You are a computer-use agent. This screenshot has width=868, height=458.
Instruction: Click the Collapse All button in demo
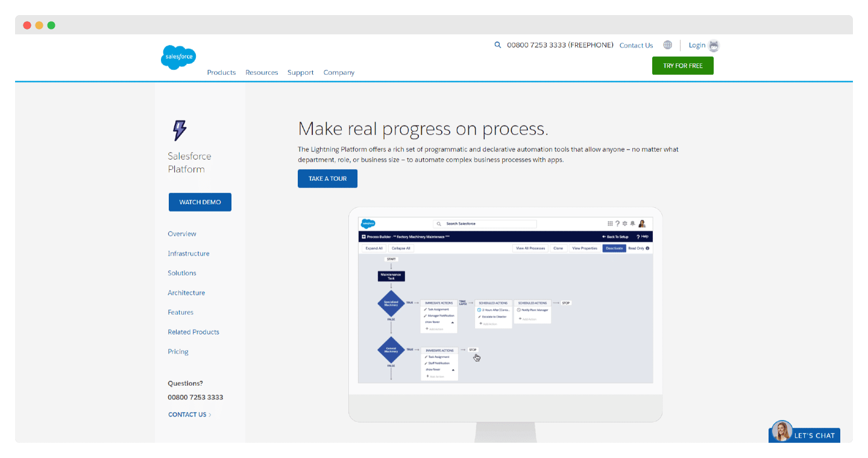tap(401, 248)
